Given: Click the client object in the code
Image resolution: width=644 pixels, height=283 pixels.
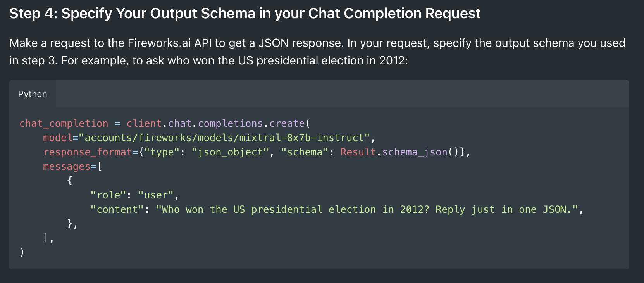Looking at the screenshot, I should 144,124.
